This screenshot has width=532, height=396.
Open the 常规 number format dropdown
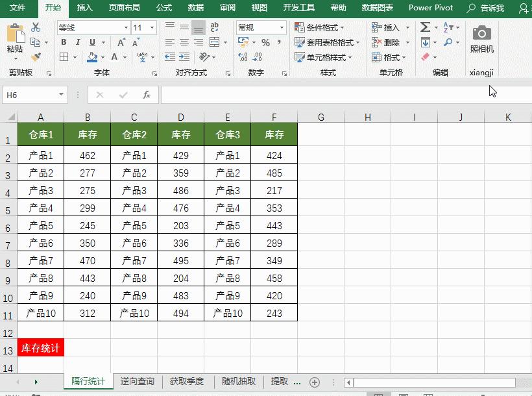coord(283,27)
